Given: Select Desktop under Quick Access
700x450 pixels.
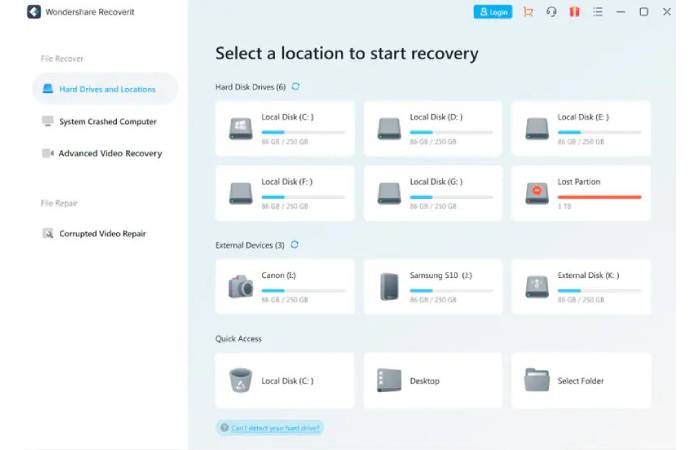Looking at the screenshot, I should click(x=433, y=380).
